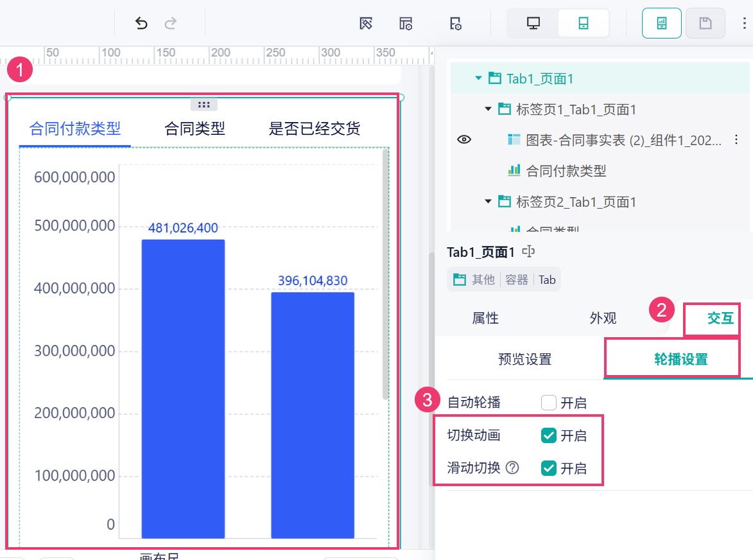Viewport: 753px width, 560px height.
Task: Click the floppy disk save icon
Action: (705, 23)
